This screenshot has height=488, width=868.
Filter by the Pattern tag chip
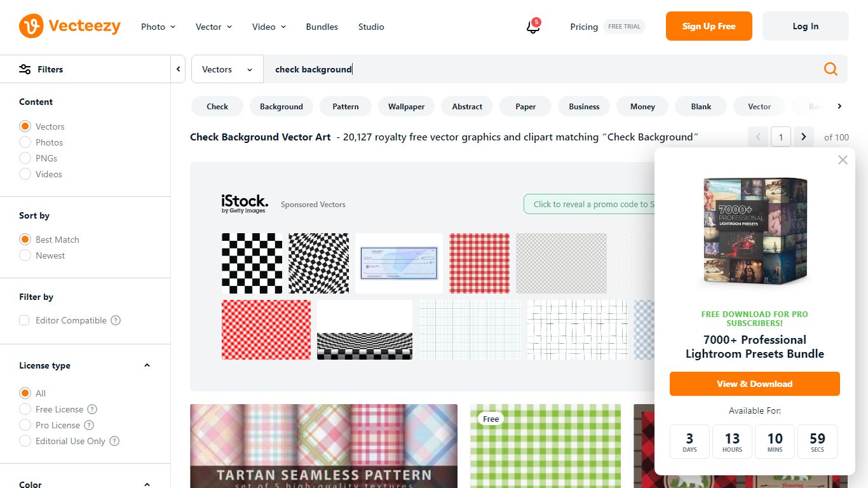(346, 106)
